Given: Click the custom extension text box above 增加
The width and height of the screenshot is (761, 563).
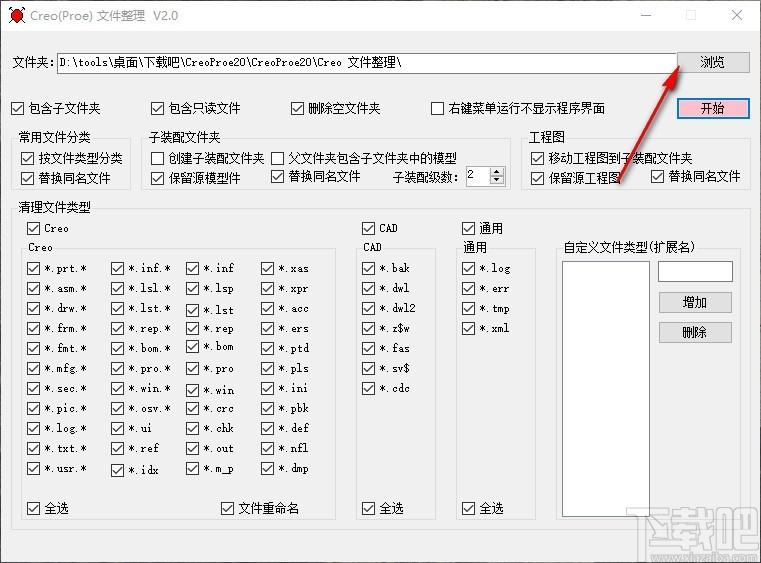Looking at the screenshot, I should [695, 271].
